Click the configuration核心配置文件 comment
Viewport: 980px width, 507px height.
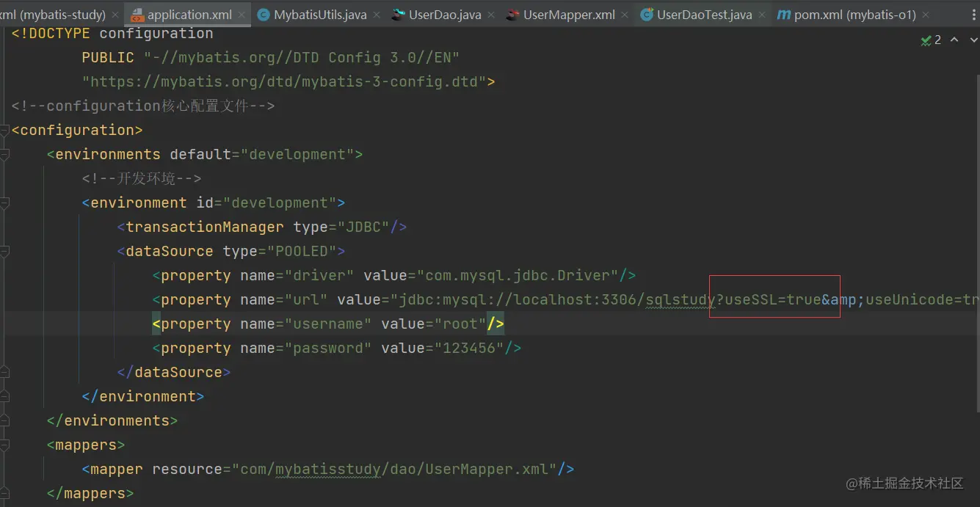pos(143,106)
